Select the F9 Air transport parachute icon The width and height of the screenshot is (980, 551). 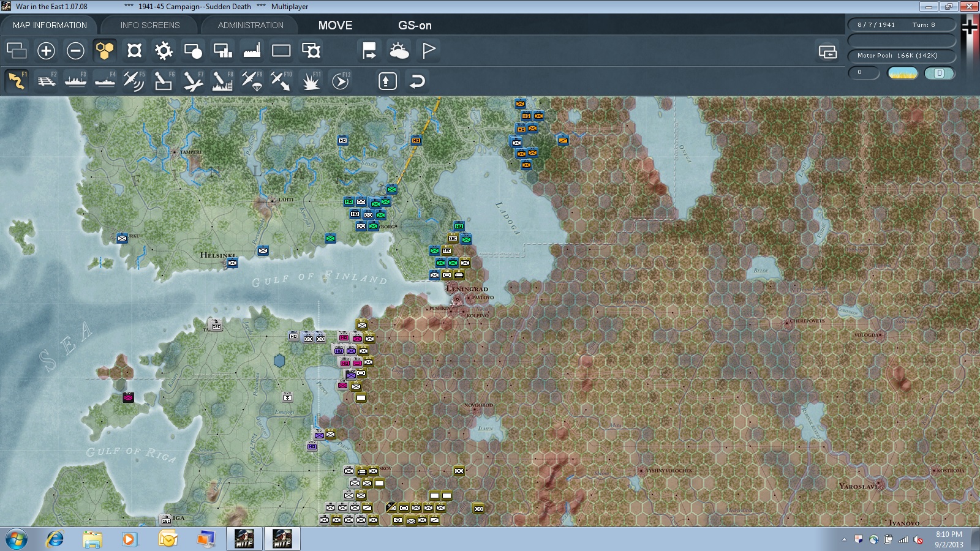pos(252,81)
